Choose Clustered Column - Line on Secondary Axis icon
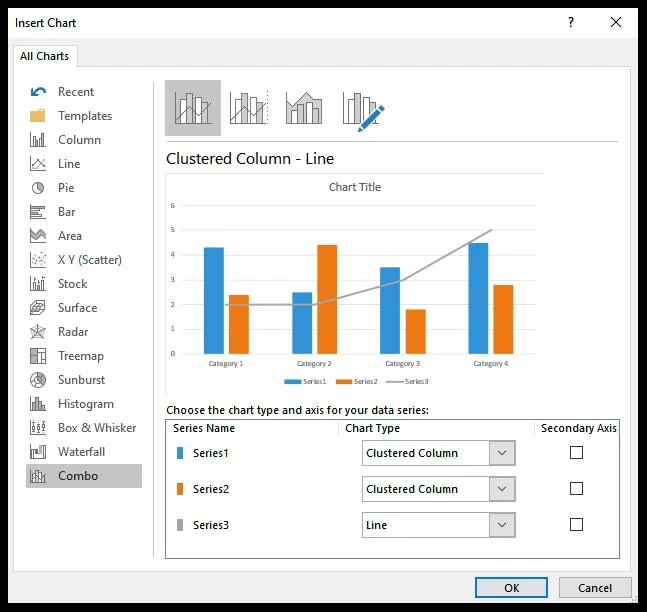 [249, 108]
